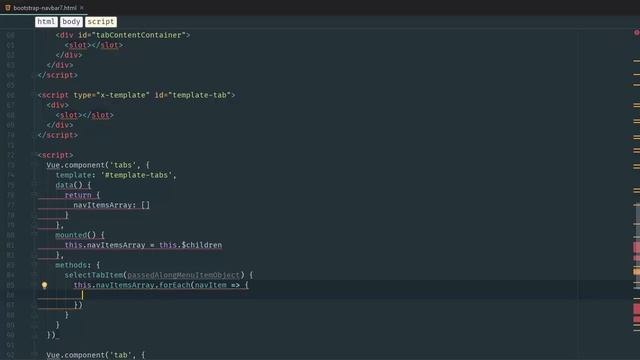Click the HTML file icon on the tab

8,8
